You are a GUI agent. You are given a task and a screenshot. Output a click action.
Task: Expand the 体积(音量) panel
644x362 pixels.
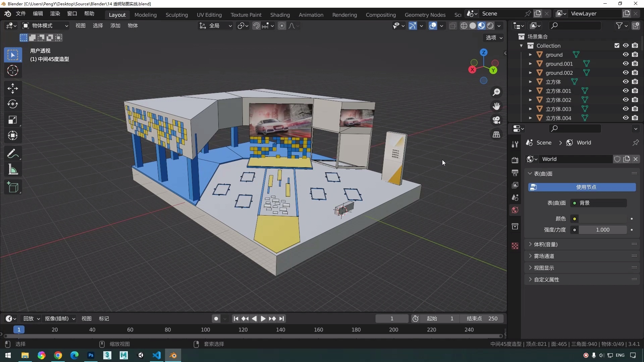click(x=546, y=244)
